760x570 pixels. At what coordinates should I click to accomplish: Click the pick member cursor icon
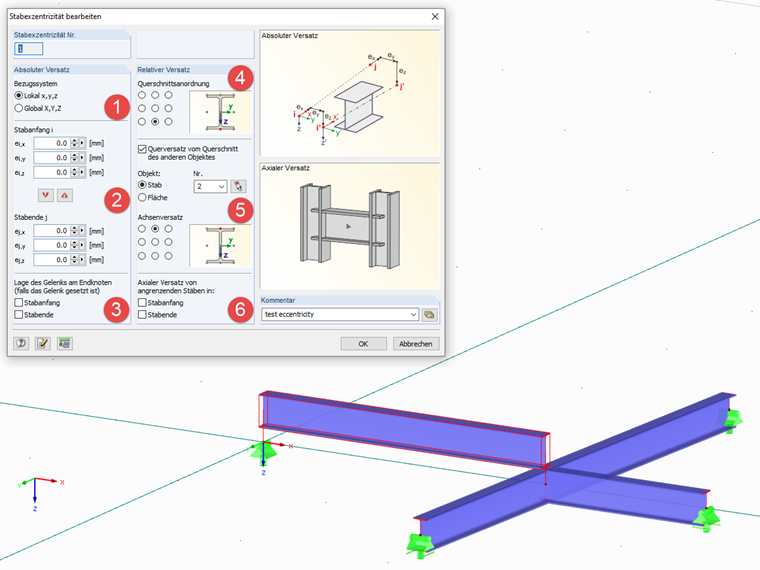tap(238, 186)
